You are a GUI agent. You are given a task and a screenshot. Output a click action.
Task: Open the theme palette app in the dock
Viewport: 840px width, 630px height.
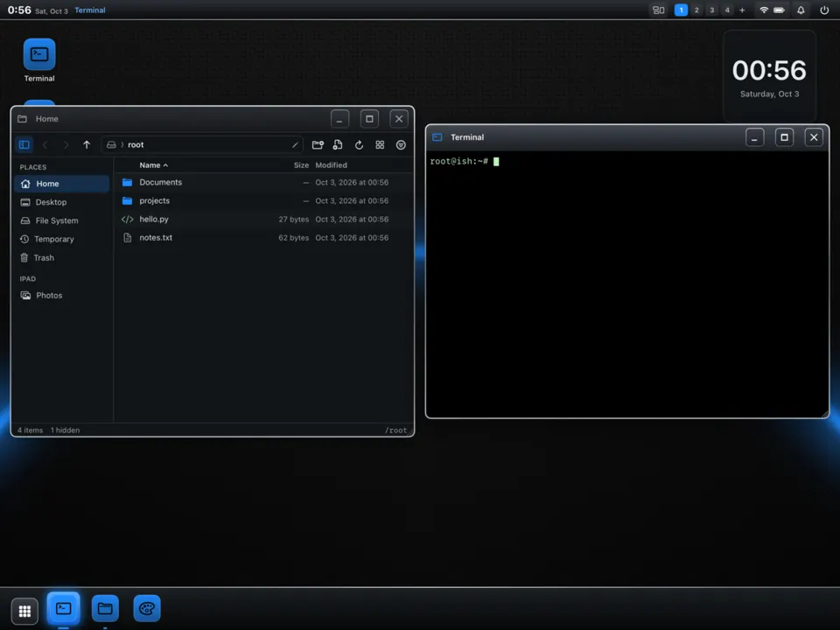pos(147,609)
